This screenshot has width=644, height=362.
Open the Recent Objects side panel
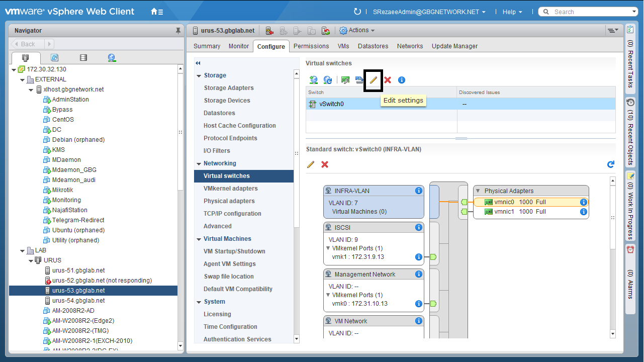point(630,132)
